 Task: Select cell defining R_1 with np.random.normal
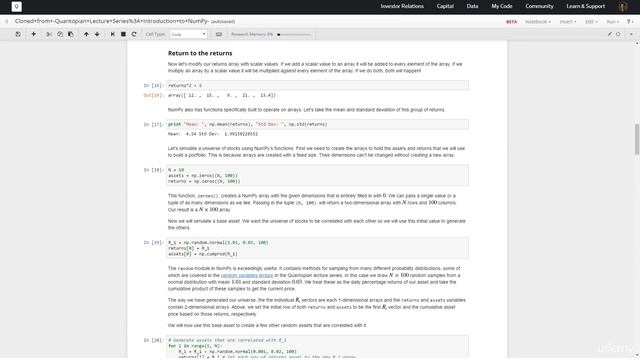point(317,248)
